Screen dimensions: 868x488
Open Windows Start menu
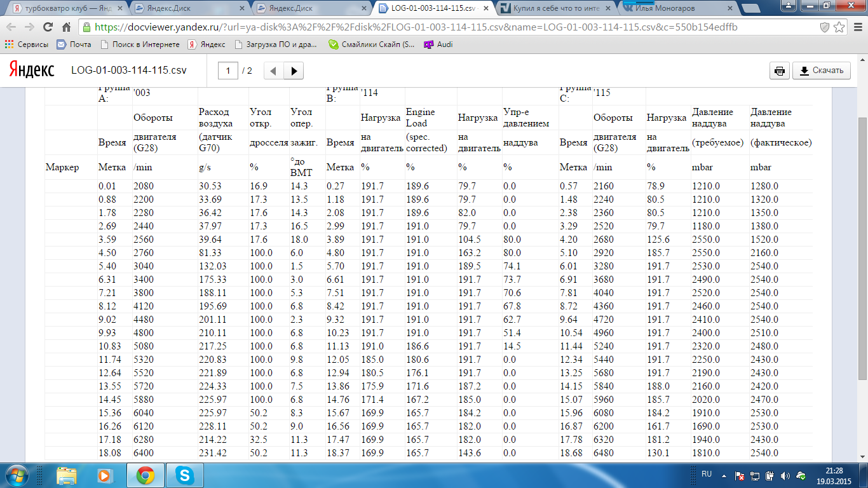pos(17,475)
